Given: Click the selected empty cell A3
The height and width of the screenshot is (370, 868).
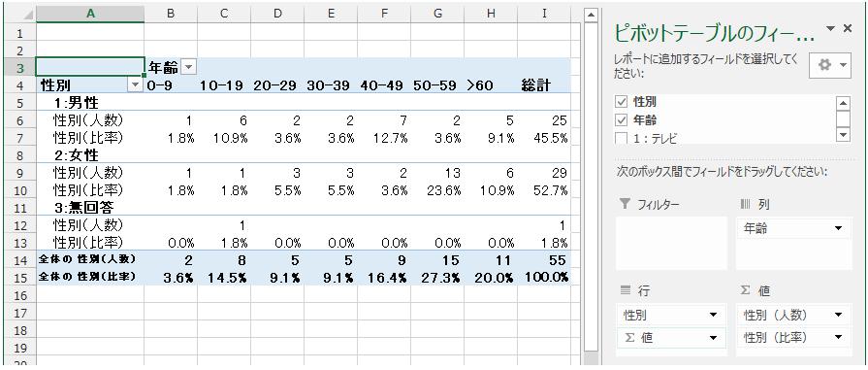Looking at the screenshot, I should 90,68.
